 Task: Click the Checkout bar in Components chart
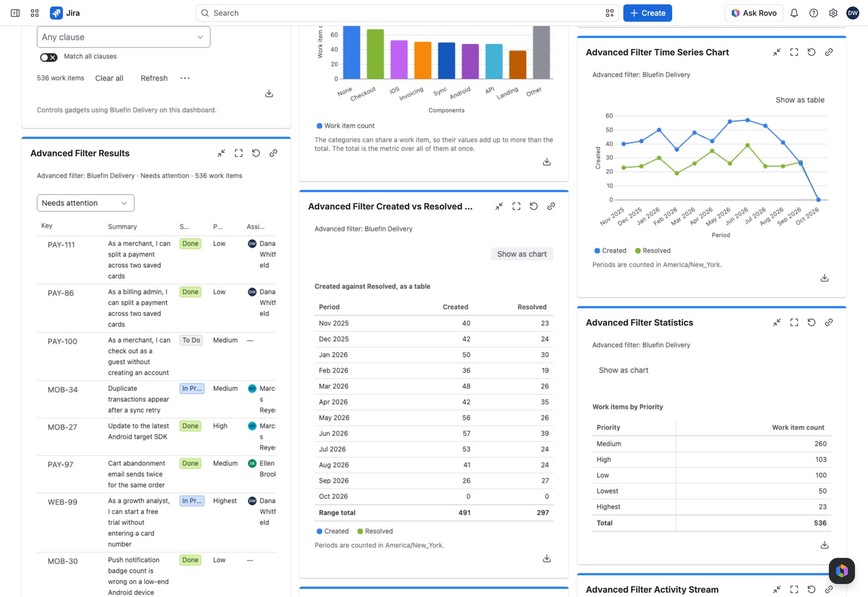click(375, 54)
